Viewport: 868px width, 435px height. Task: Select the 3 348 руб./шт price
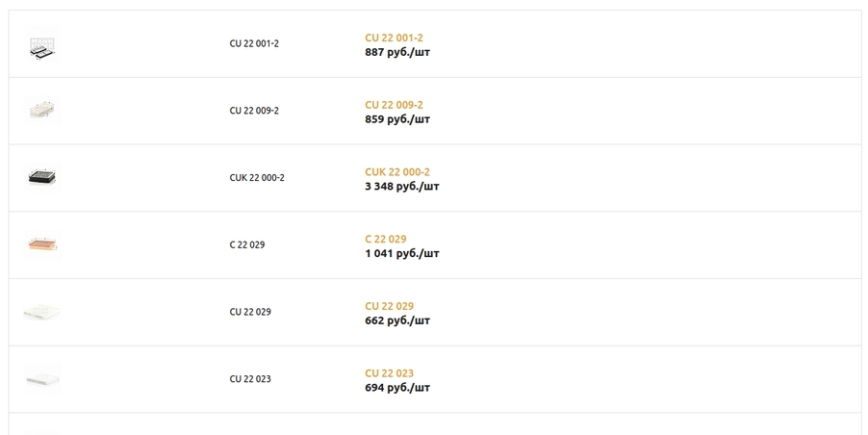[402, 187]
